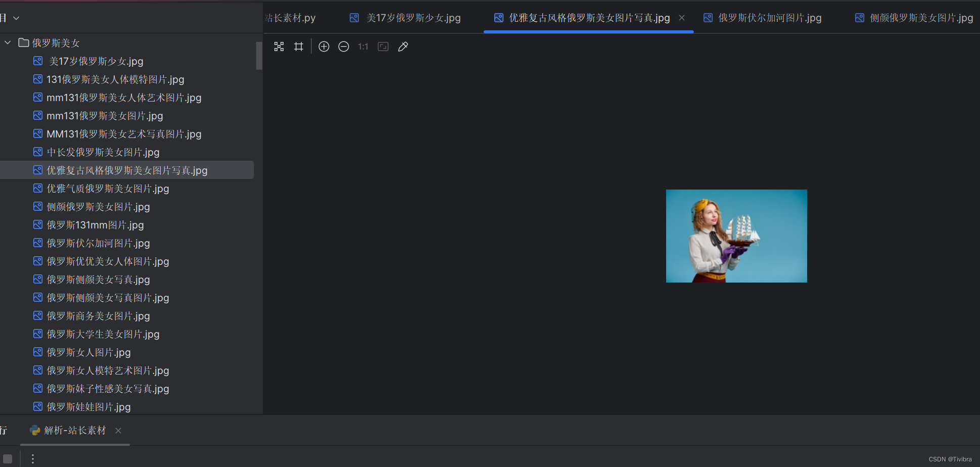Close the 解析-站长素材 run tab
The image size is (980, 467).
click(x=118, y=431)
